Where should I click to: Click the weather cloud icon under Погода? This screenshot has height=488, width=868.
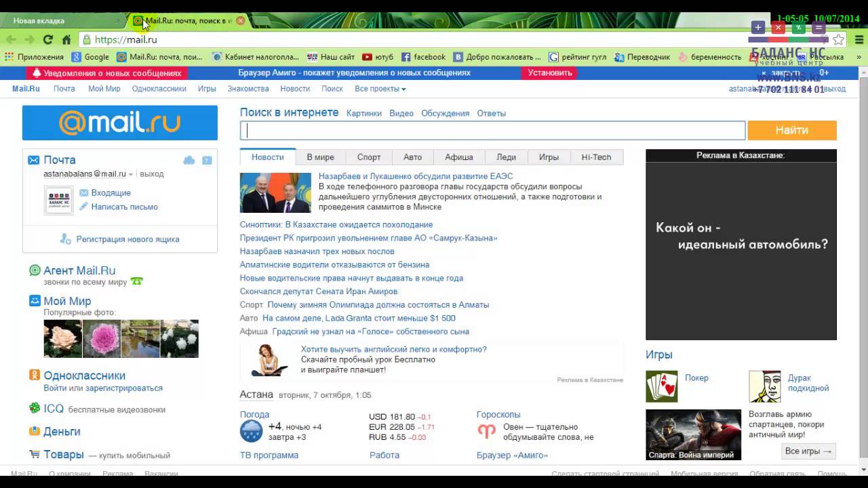coord(252,431)
